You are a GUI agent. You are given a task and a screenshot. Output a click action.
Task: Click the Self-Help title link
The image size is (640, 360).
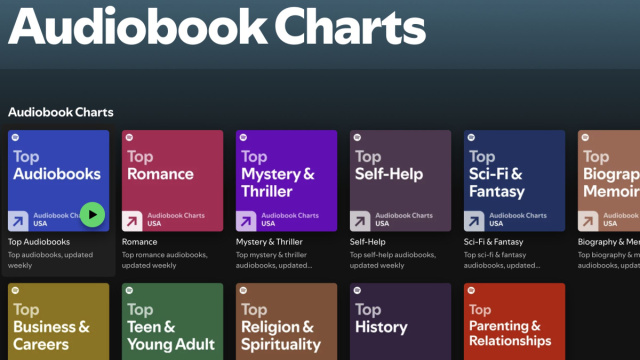(x=367, y=242)
